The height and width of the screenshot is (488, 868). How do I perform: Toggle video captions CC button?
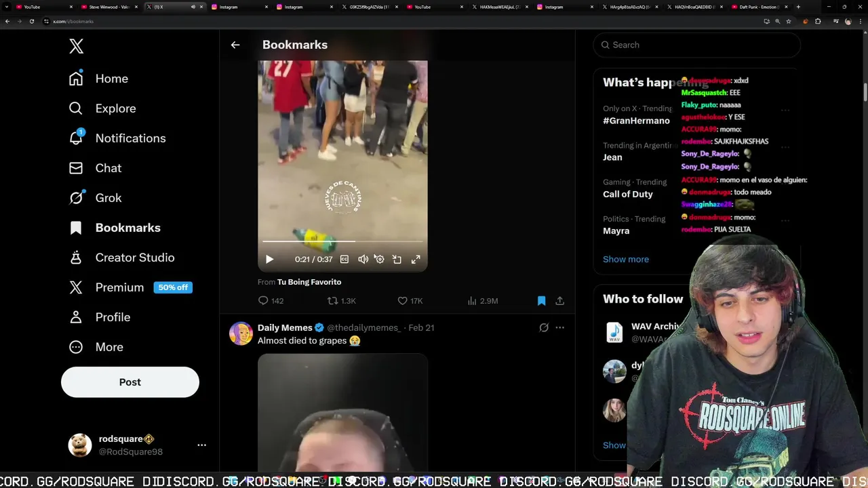[x=344, y=260]
